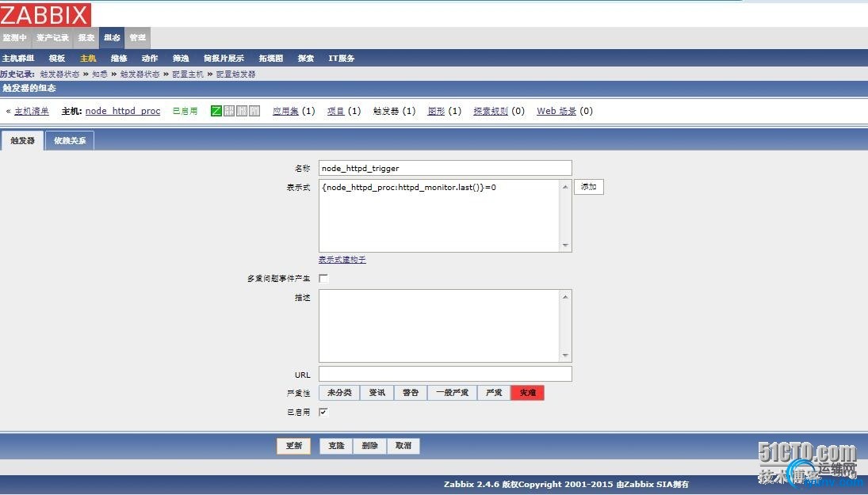Select severity 资讯
This screenshot has height=495, width=868.
click(377, 393)
